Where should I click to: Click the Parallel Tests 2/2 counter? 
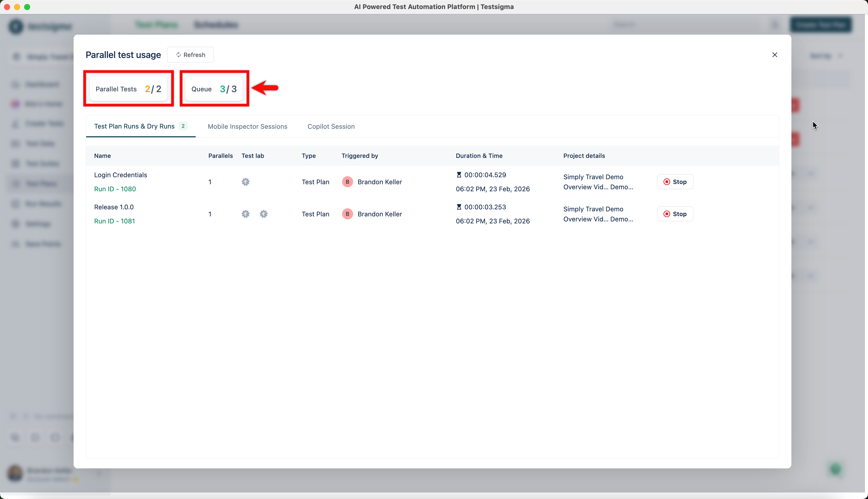pos(128,89)
